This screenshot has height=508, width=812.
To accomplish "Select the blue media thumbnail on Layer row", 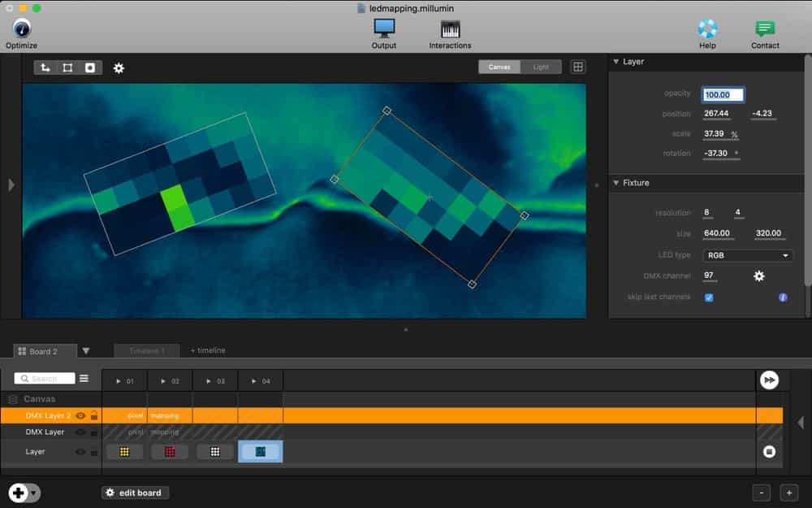I will (260, 451).
